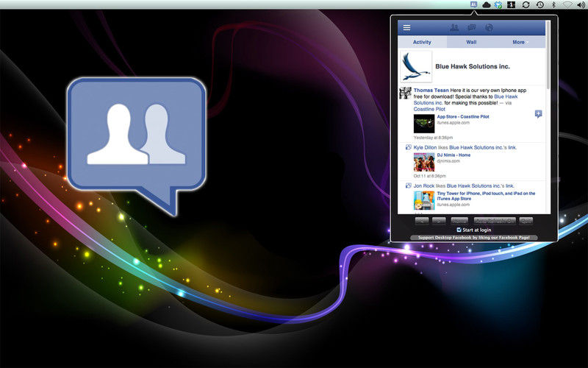Click the Desktop Facebook menu bar icon
Image resolution: width=588 pixels, height=368 pixels.
click(473, 4)
